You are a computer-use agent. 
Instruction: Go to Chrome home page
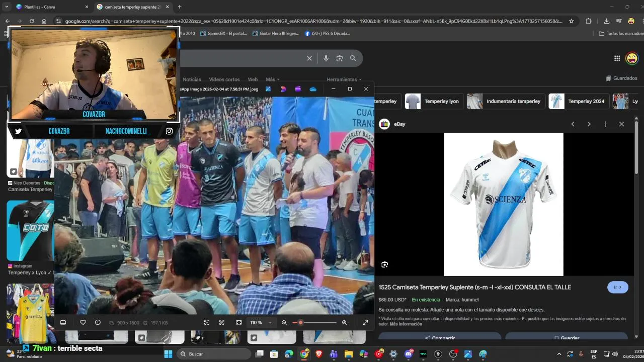(44, 21)
